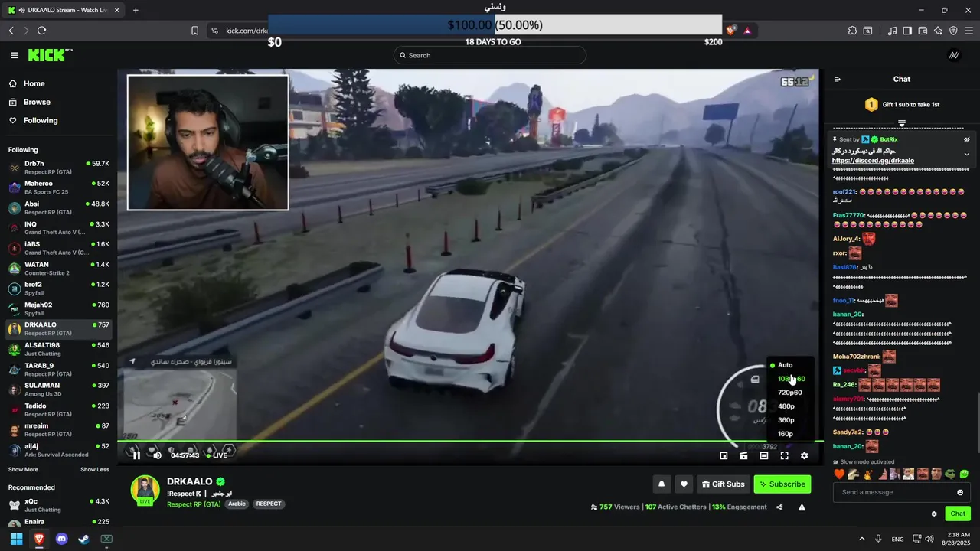Click the green Subscribe button

[782, 484]
